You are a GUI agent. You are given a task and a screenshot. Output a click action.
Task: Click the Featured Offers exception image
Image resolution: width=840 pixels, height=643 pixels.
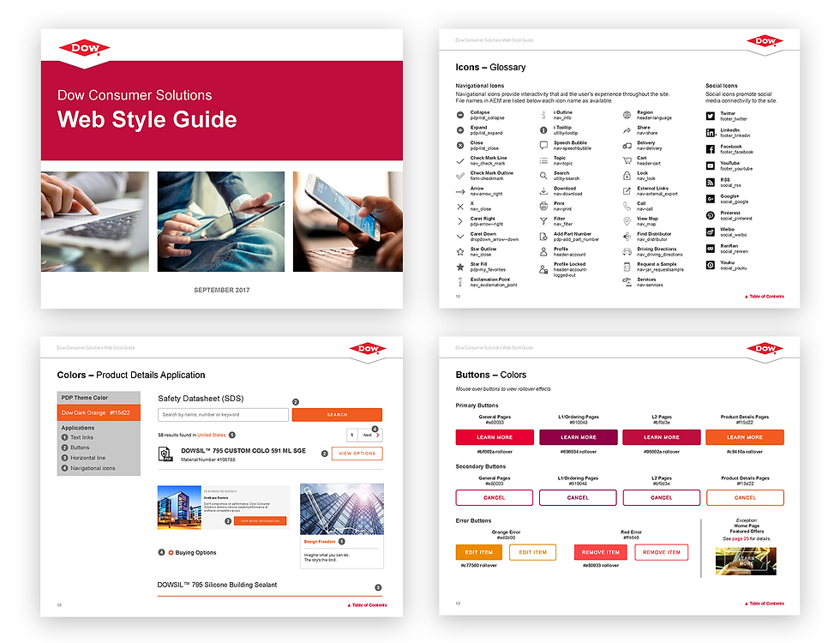(746, 561)
